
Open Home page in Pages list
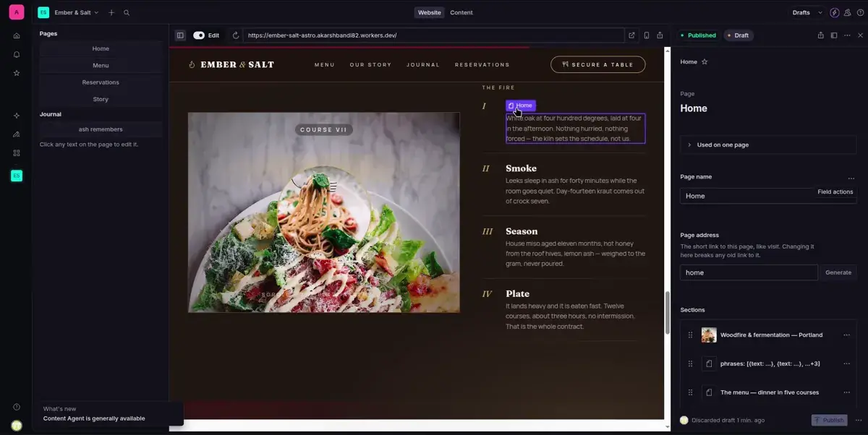coord(101,48)
